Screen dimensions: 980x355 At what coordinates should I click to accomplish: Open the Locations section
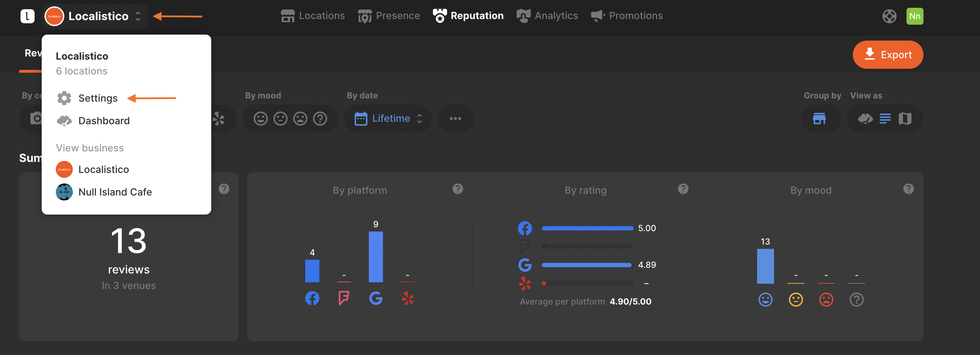tap(313, 16)
